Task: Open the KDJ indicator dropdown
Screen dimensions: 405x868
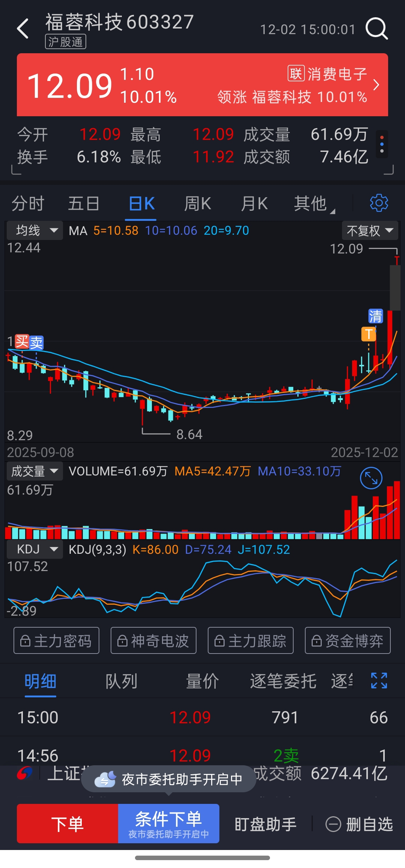Action: 35,550
